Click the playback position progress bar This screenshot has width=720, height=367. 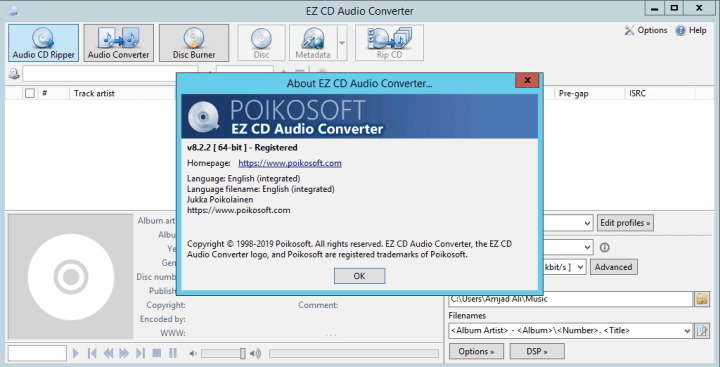pyautogui.click(x=354, y=353)
